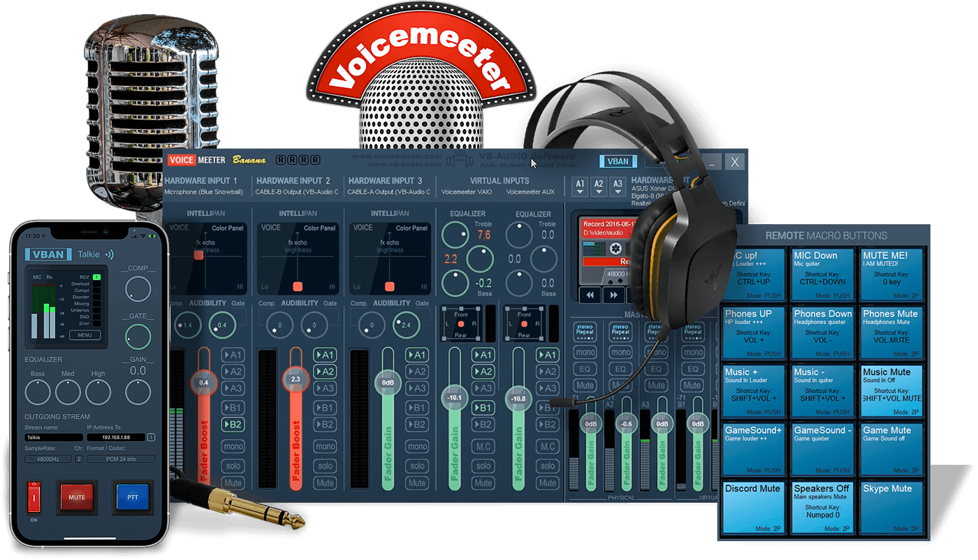978x560 pixels.
Task: Rewind the cassette recorder
Action: pos(590,294)
